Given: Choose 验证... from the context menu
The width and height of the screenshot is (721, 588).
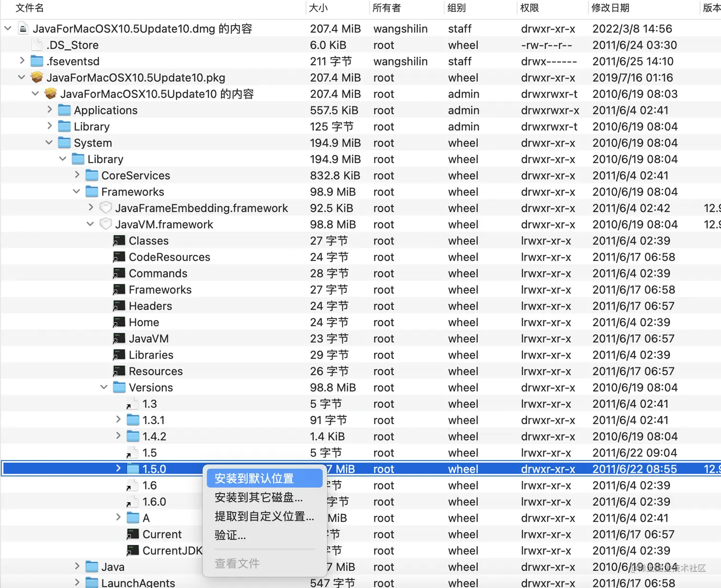Looking at the screenshot, I should [x=265, y=535].
